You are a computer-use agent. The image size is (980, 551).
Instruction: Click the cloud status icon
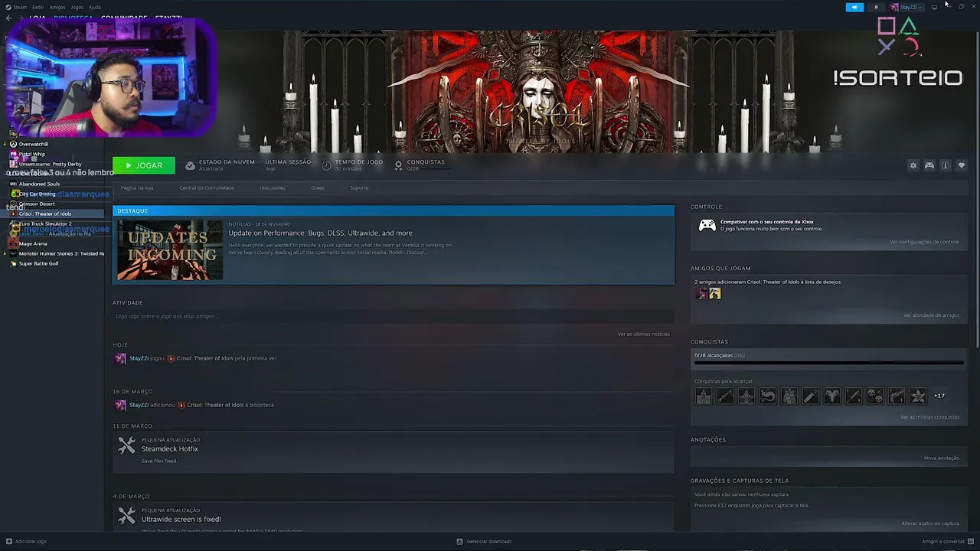tap(190, 165)
